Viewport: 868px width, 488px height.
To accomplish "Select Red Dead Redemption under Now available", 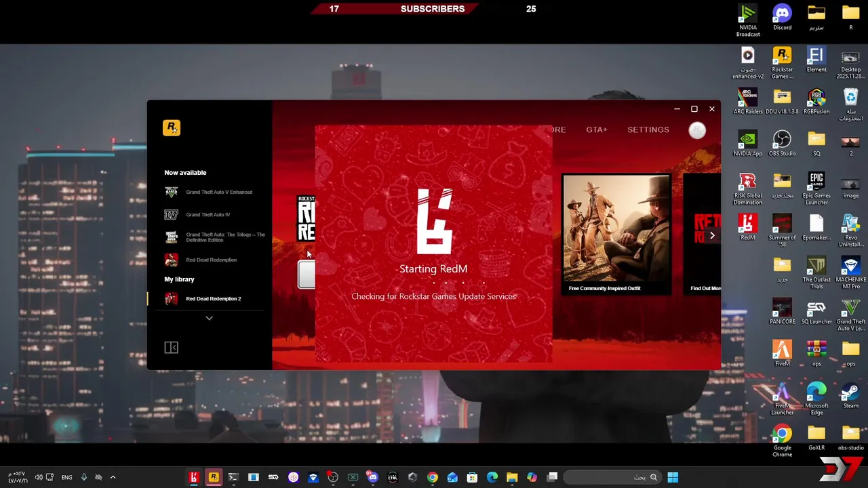I will pyautogui.click(x=201, y=260).
